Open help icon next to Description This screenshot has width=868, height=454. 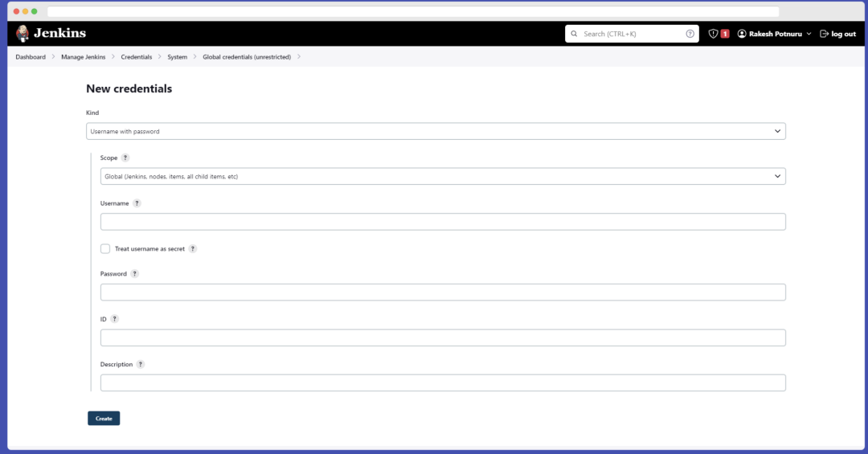pyautogui.click(x=141, y=364)
